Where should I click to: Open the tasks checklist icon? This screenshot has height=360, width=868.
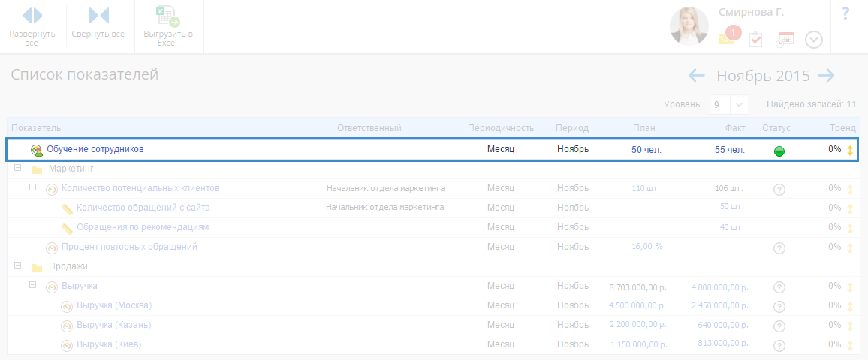[755, 40]
